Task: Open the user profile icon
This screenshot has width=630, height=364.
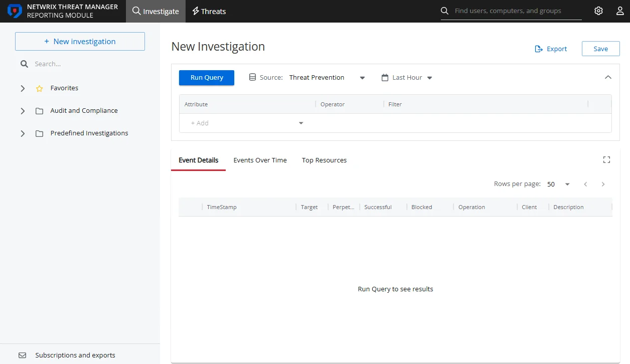Action: point(620,11)
